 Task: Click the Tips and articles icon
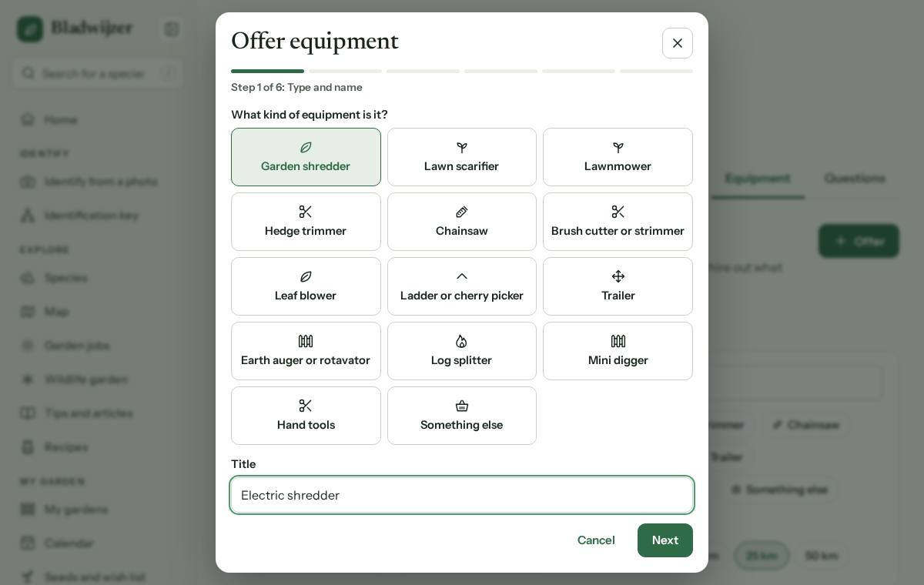point(28,413)
